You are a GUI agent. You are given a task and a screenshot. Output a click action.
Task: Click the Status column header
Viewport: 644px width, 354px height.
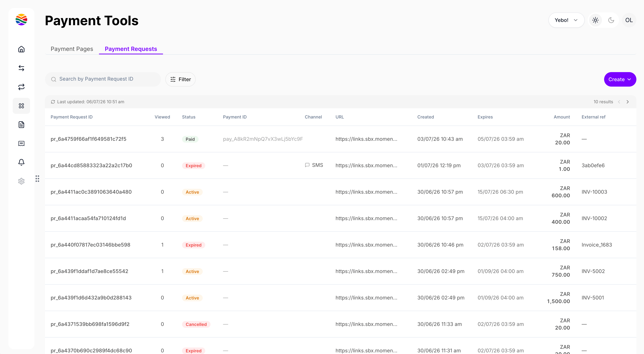tap(189, 117)
